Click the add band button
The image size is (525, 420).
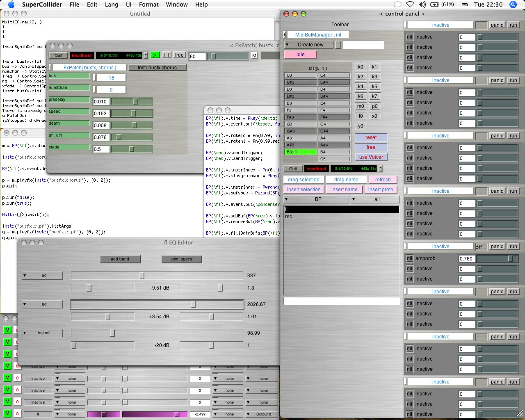tap(120, 259)
